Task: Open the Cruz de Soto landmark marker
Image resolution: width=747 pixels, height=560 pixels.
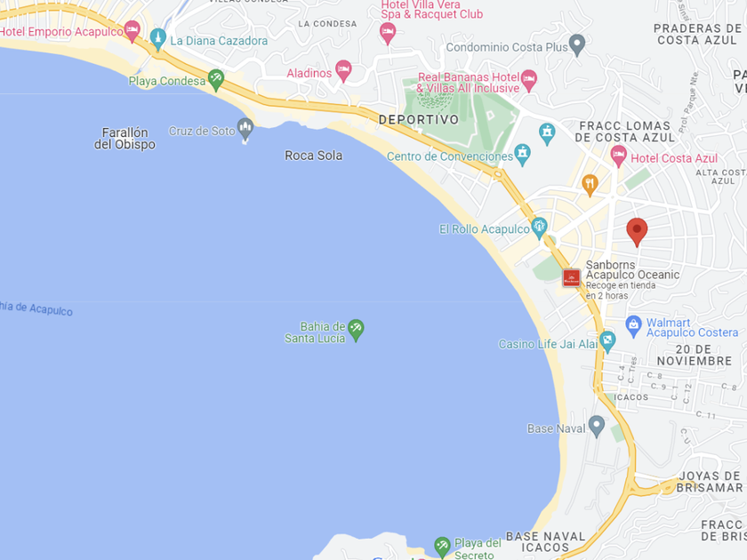Action: point(245,129)
